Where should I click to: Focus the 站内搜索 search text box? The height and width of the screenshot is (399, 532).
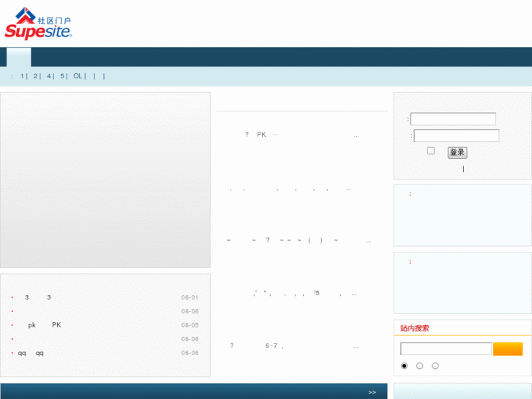click(x=446, y=348)
